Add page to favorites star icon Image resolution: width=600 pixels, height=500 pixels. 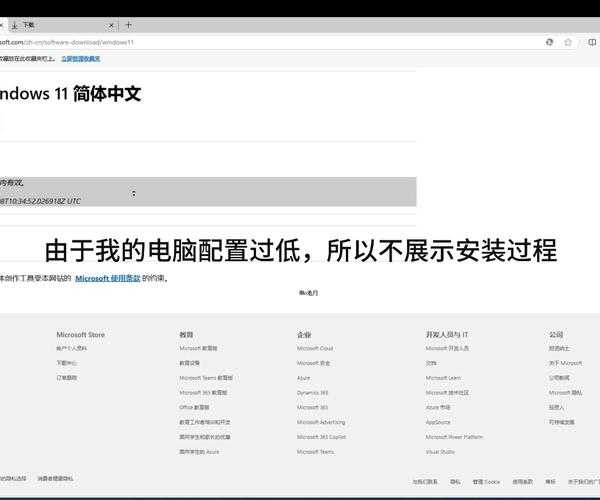(x=568, y=42)
